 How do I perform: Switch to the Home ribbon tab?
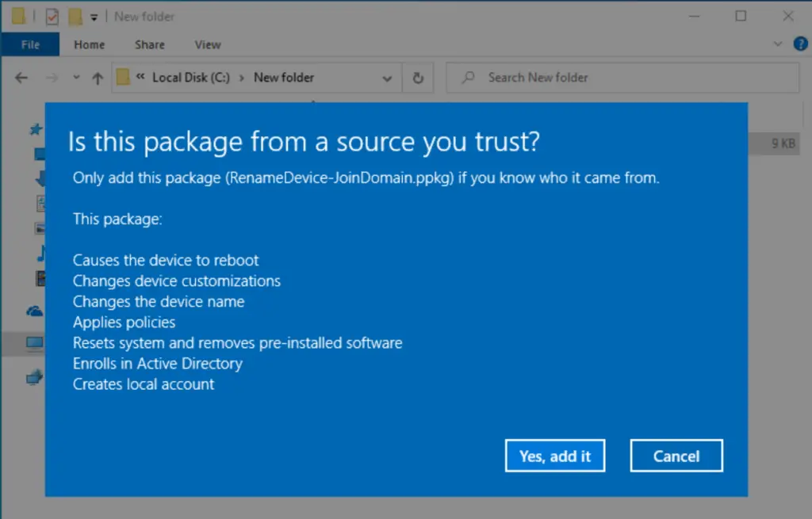[89, 44]
